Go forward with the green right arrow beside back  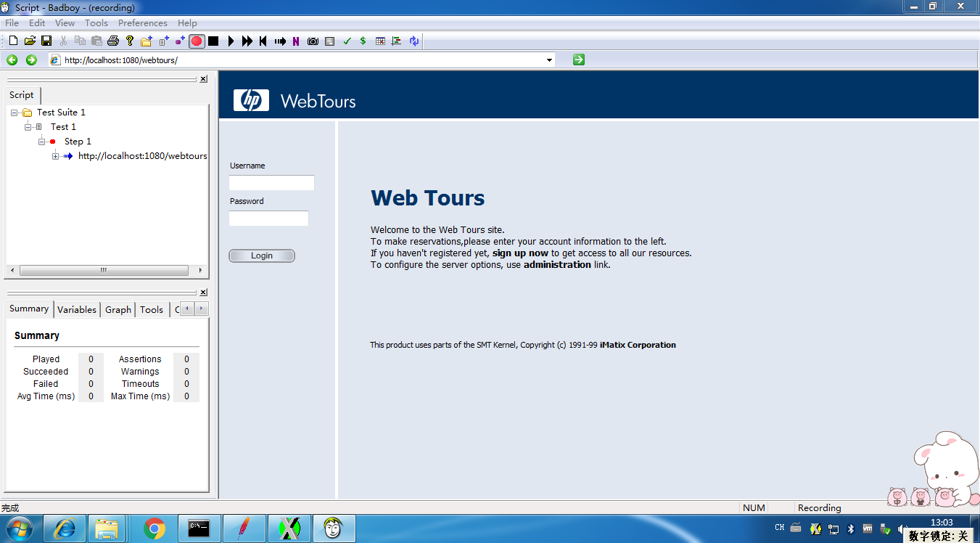pos(31,60)
